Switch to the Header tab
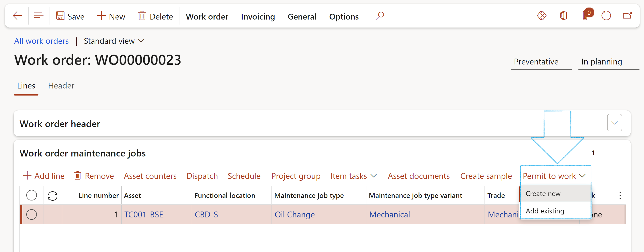The image size is (644, 252). click(61, 86)
